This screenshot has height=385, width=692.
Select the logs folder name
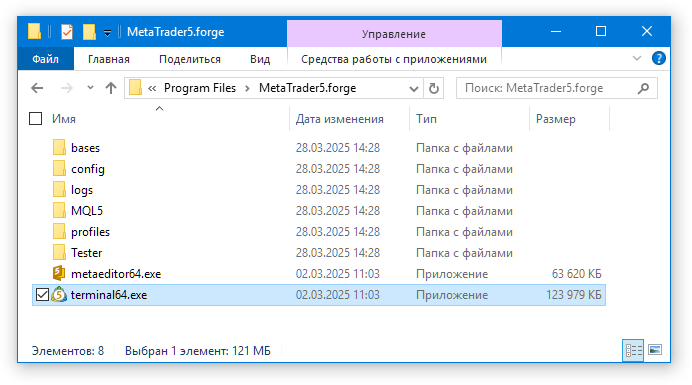click(82, 190)
